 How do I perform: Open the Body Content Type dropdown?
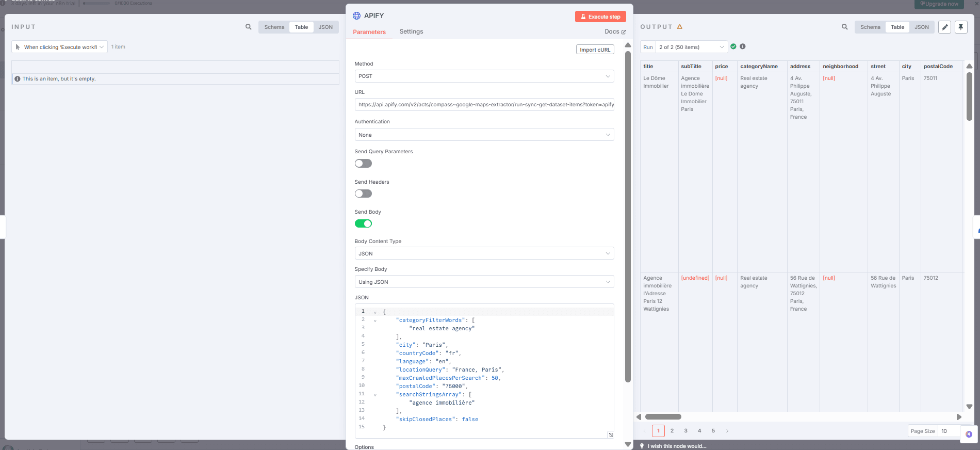(x=484, y=253)
